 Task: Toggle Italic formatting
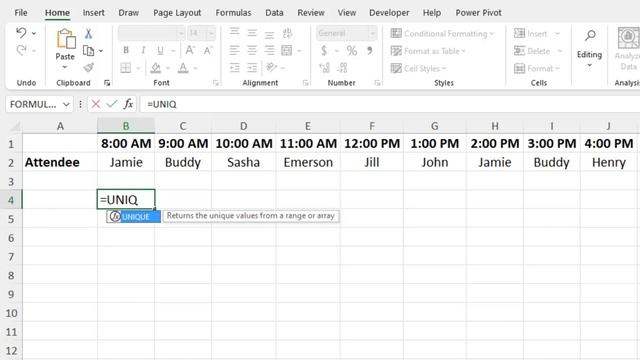[x=143, y=50]
